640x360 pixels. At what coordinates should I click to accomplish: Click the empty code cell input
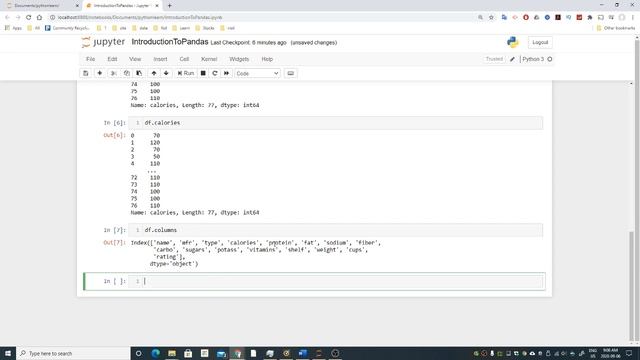click(342, 281)
